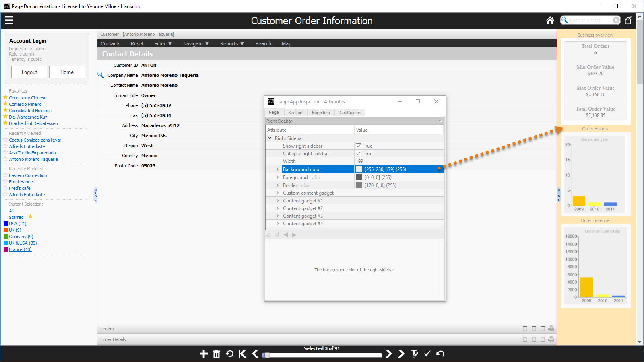Screen dimensions: 644x362
Task: Expand Content gadget #1 row
Action: 277,201
